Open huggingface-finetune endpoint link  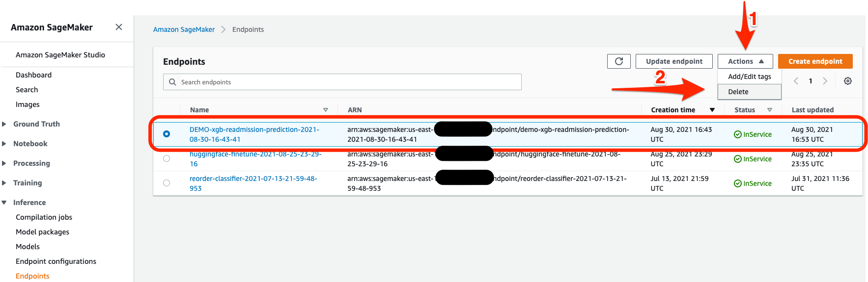point(255,159)
